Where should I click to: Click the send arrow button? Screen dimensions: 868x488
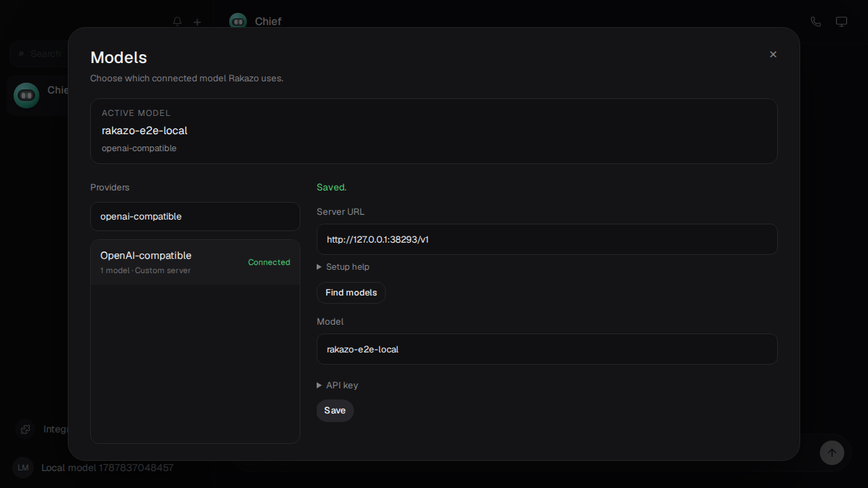832,453
